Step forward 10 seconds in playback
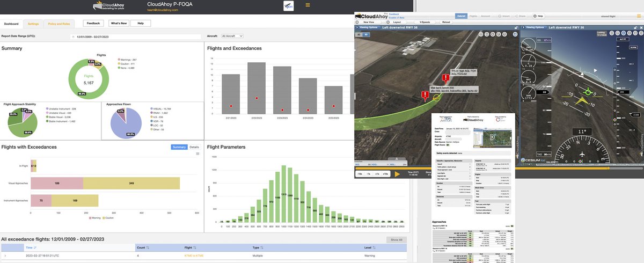644x263 pixels. 386,174
